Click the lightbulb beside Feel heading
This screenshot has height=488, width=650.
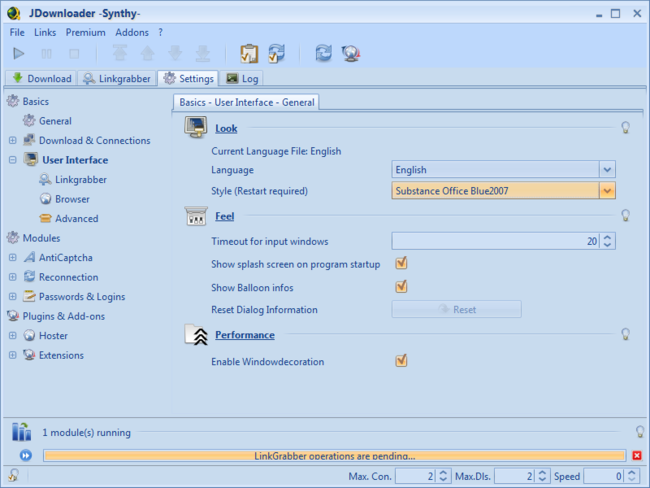(x=626, y=215)
